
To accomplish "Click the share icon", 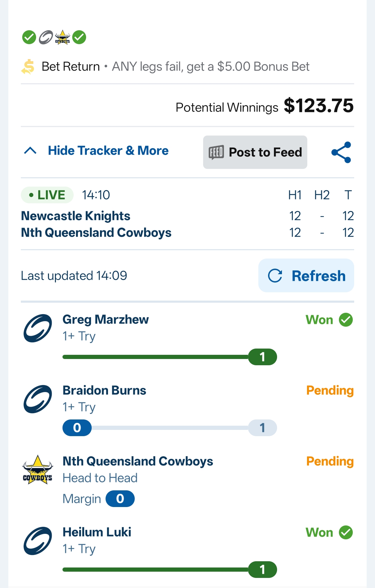I will point(341,152).
